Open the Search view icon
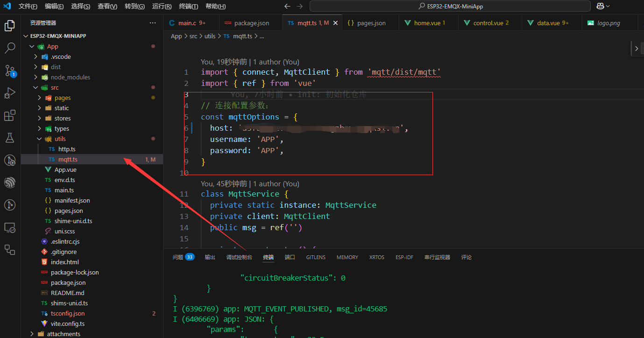This screenshot has height=338, width=644. tap(10, 48)
